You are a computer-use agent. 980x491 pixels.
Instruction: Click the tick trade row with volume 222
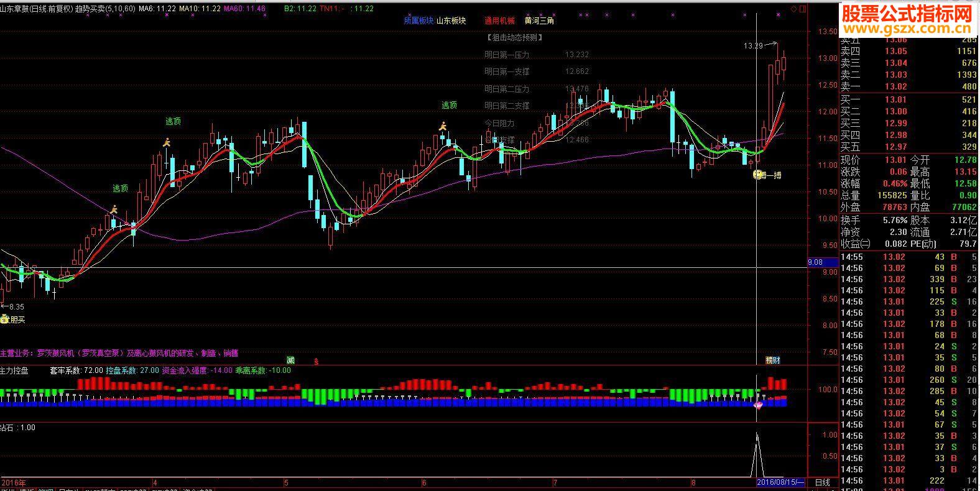point(909,480)
